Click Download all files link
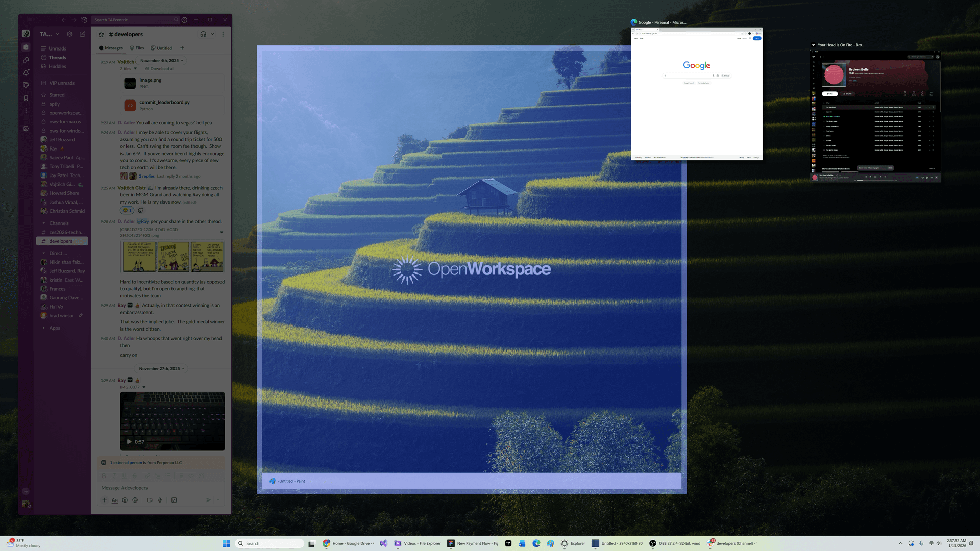The image size is (980, 551). click(x=162, y=69)
